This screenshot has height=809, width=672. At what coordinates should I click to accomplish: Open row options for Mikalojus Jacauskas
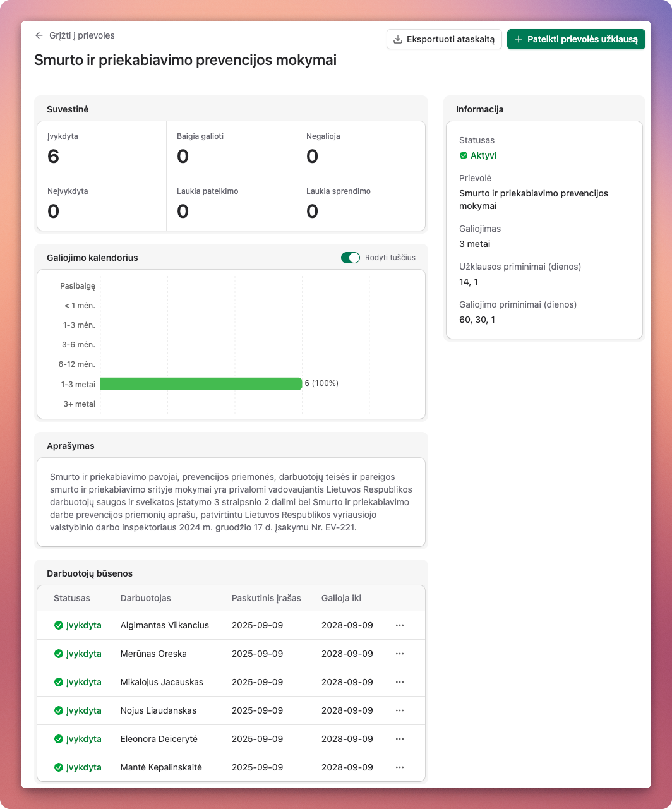[x=399, y=682]
